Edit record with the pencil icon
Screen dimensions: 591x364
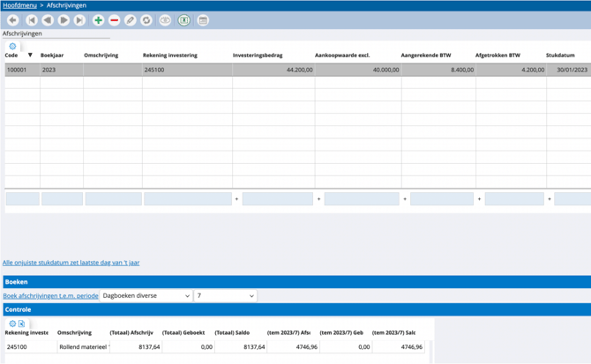[131, 20]
